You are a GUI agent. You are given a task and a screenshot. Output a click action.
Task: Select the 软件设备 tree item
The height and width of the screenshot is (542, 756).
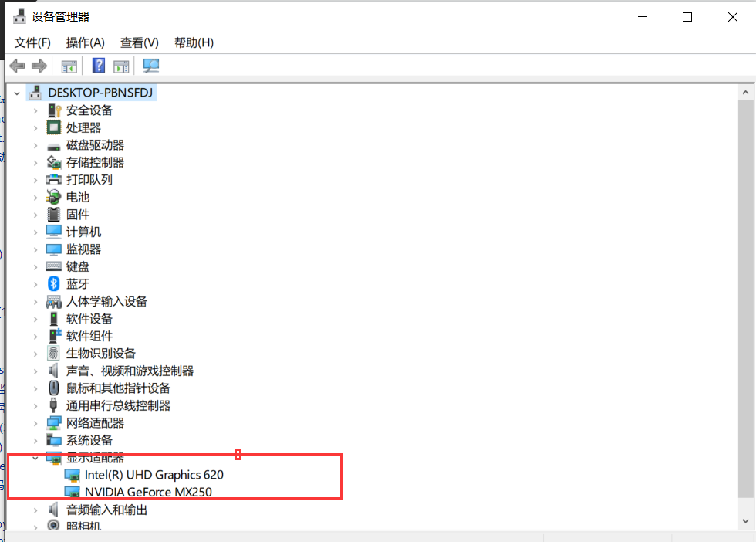coord(89,319)
